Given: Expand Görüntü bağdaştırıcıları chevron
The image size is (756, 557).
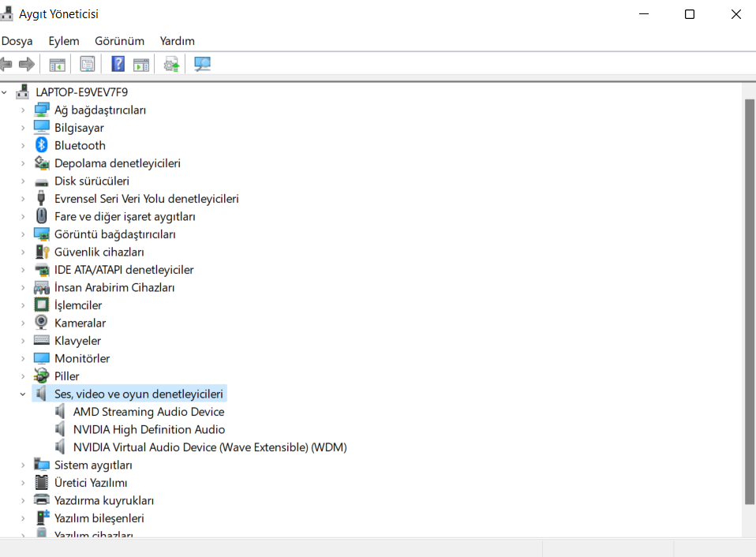Looking at the screenshot, I should click(x=23, y=234).
